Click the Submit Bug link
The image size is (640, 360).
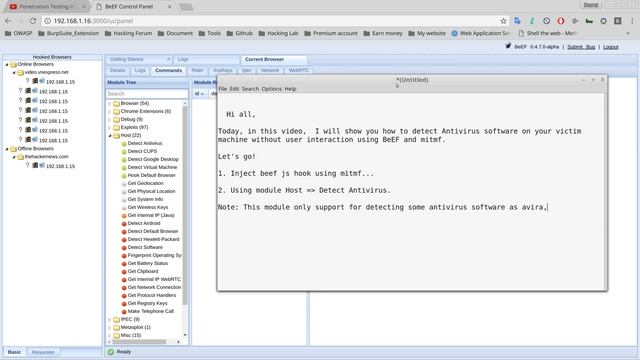point(581,47)
